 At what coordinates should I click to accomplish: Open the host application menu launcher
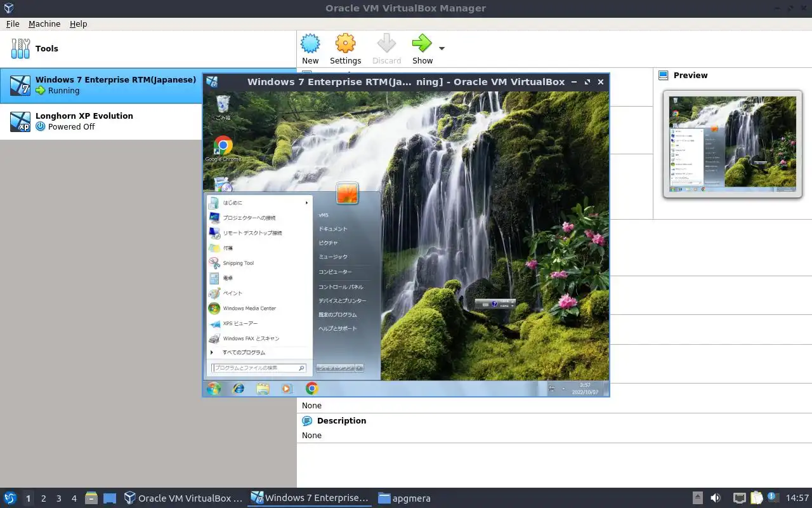(x=10, y=498)
